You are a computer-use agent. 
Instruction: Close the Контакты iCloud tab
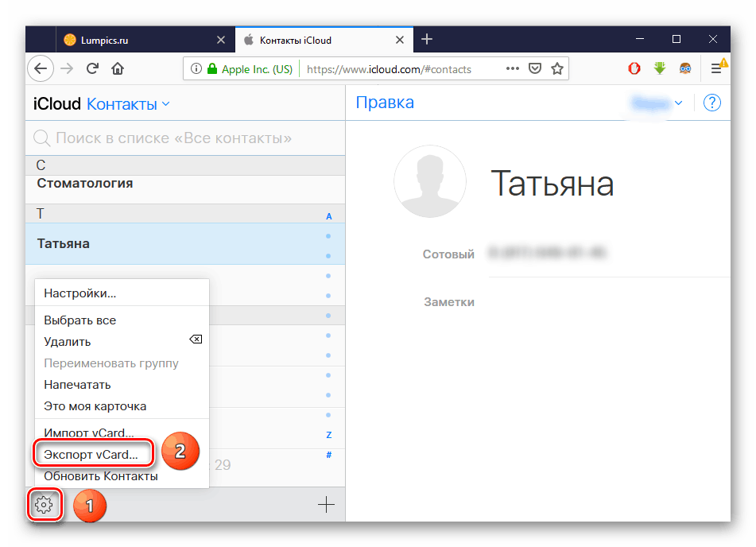400,40
